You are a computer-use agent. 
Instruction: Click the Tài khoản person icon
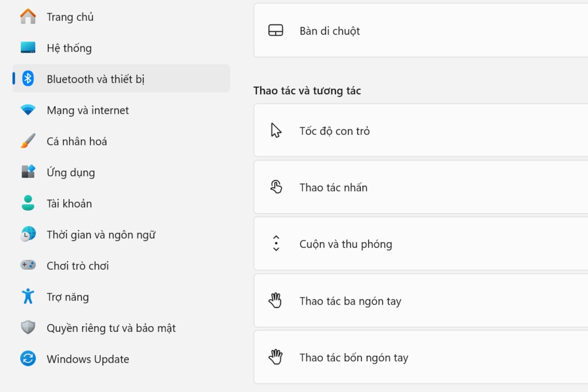click(x=28, y=203)
